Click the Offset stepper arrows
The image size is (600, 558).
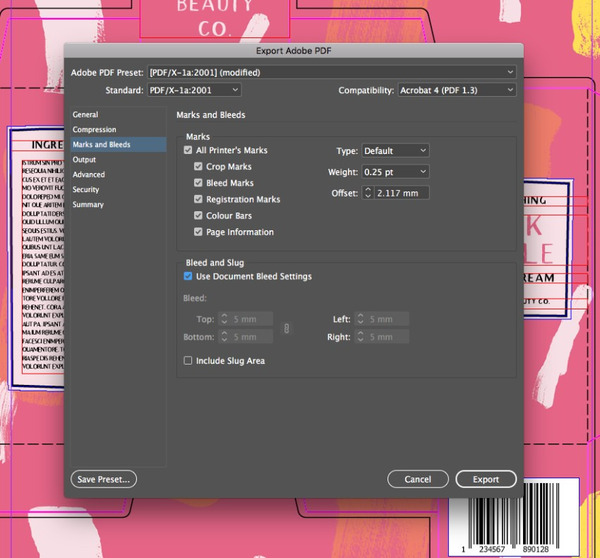pos(367,193)
